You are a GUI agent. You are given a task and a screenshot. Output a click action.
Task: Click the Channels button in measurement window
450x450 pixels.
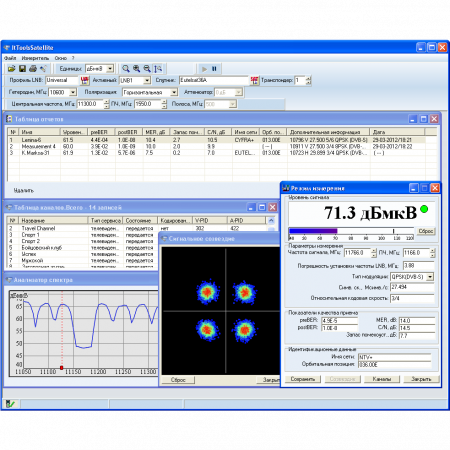[x=381, y=379]
